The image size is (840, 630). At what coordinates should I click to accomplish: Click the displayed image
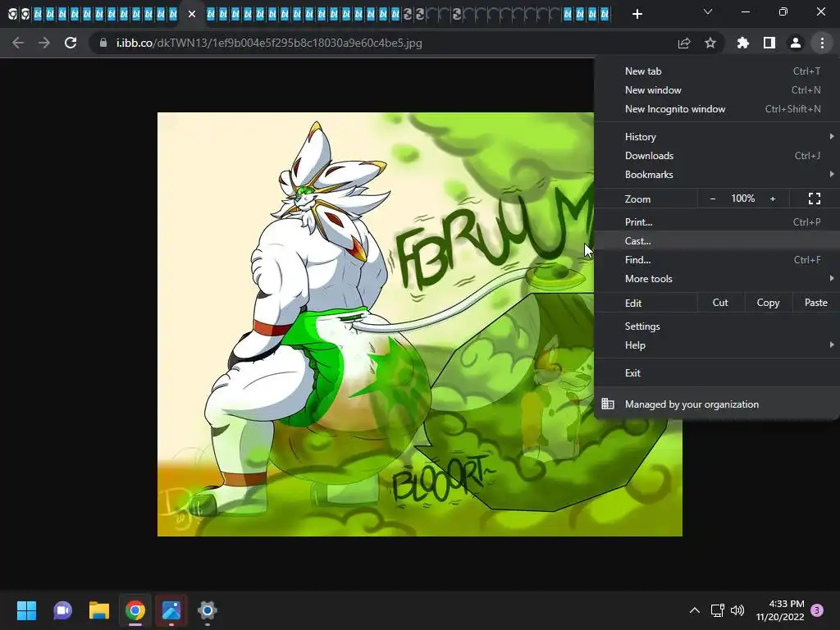click(419, 324)
